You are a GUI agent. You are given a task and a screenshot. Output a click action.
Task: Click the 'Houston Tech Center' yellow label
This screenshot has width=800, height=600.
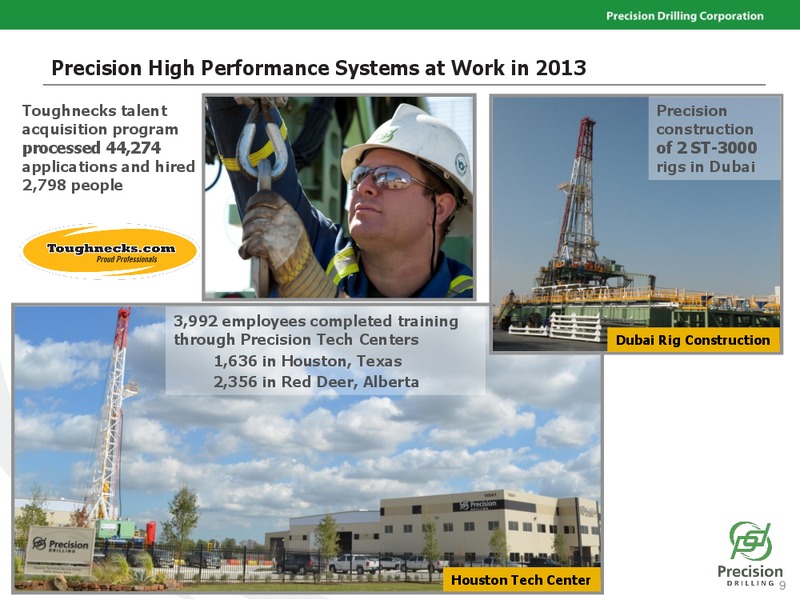point(520,580)
